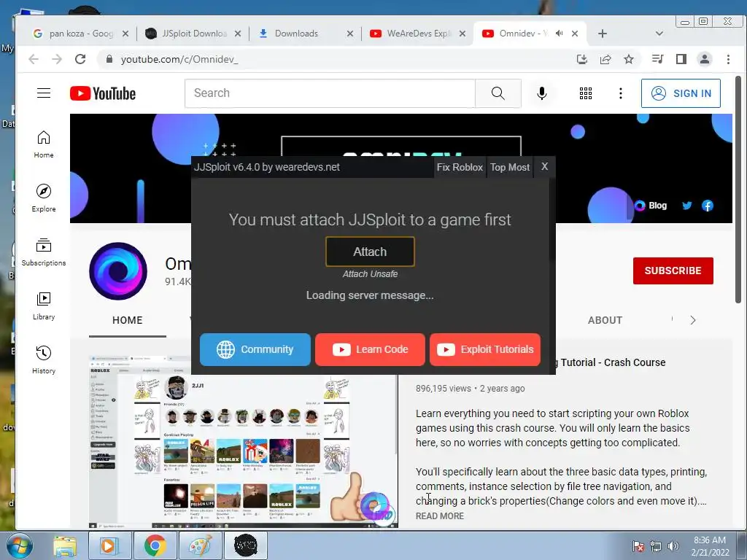Click the volume speaker tray icon
This screenshot has width=747, height=560.
(x=673, y=545)
